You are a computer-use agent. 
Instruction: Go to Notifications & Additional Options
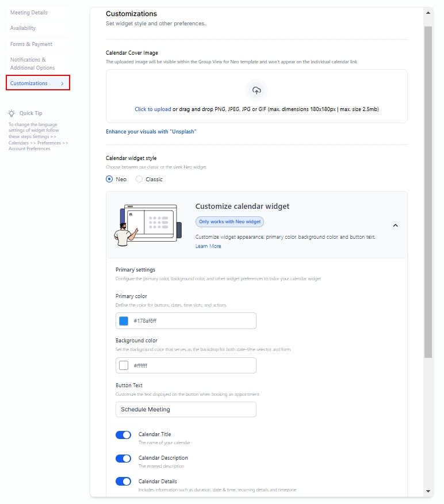tap(32, 64)
